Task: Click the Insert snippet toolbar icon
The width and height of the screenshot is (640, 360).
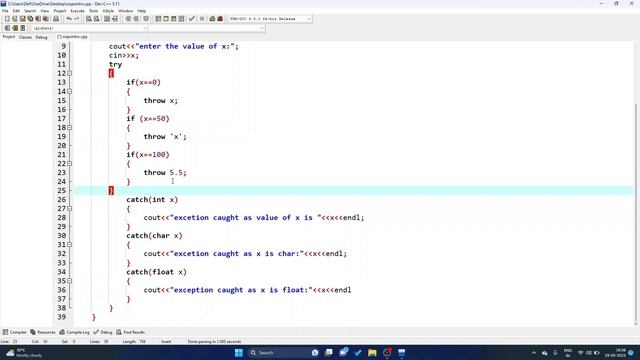Action: click(x=7, y=28)
